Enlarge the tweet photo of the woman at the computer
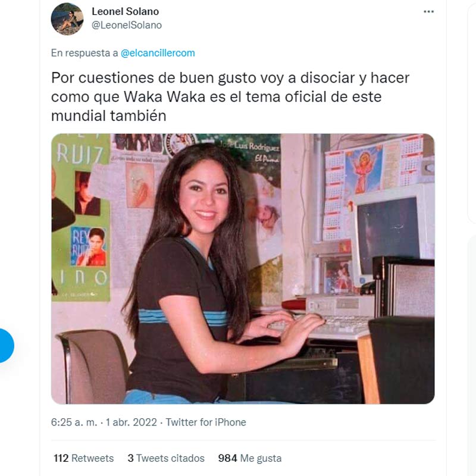 pos(243,269)
